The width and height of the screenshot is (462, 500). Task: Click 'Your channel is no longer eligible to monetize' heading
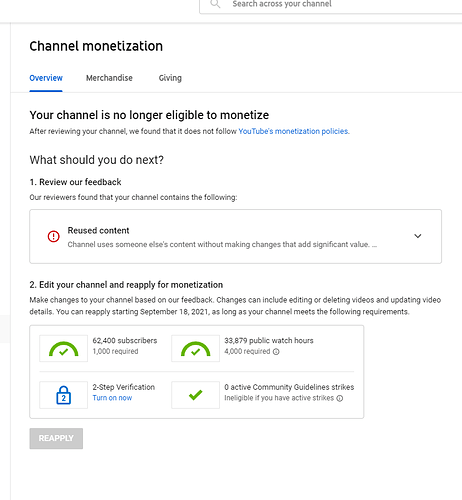coord(149,115)
